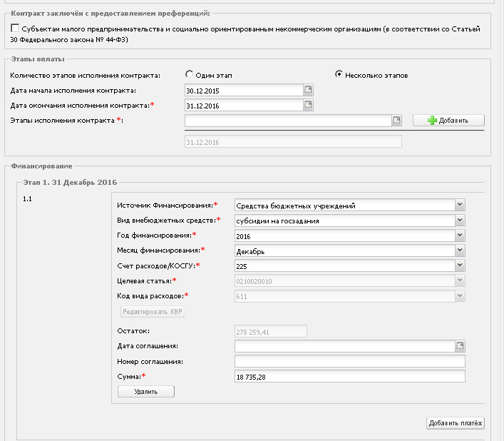Open calendar for contract execution stages
Viewport: 504px width, 441px height.
tap(396, 121)
